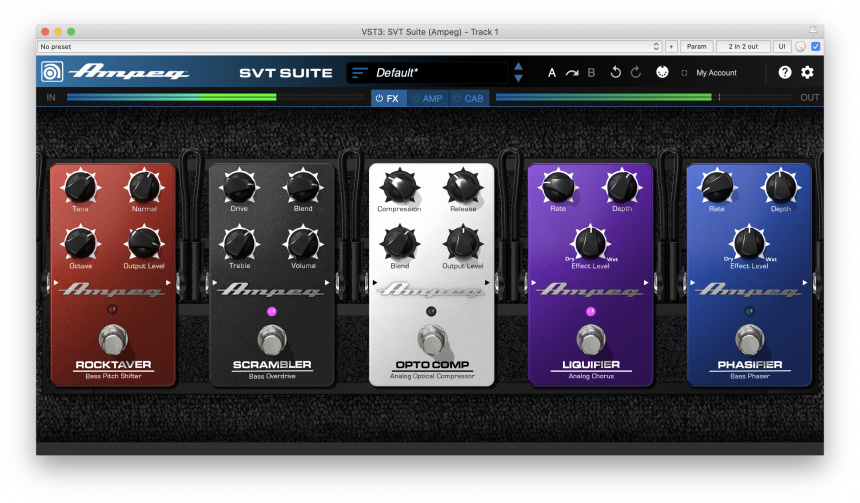Copy A to B with arrow icon
The height and width of the screenshot is (503, 860).
point(572,73)
